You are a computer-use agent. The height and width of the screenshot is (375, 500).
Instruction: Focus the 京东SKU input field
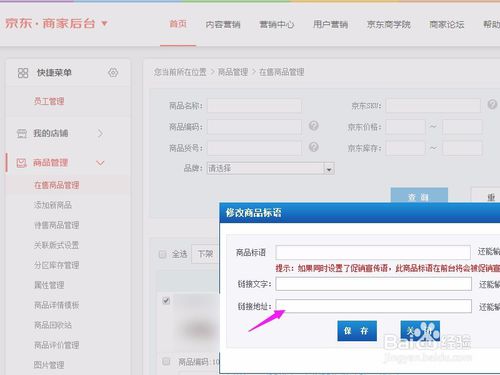(x=433, y=106)
